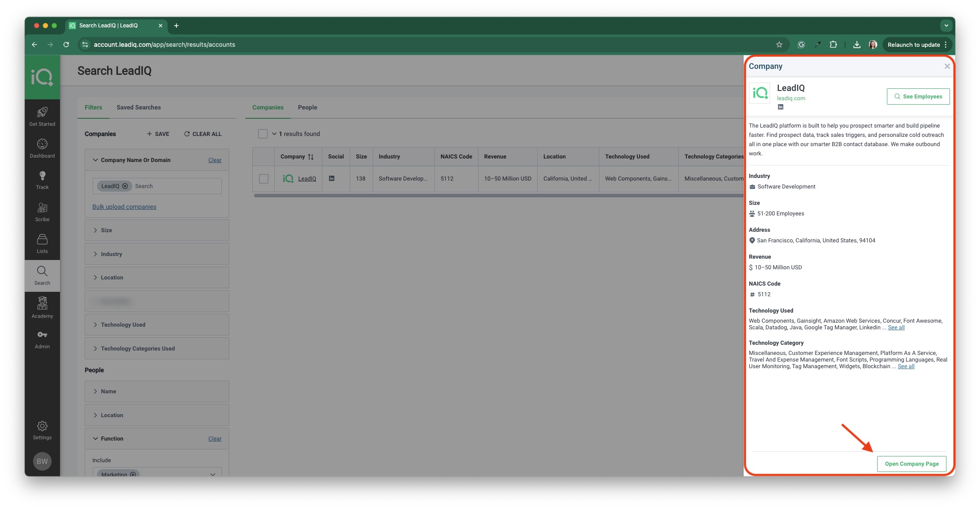
Task: Remove the LeadIQ filter chip
Action: [125, 186]
